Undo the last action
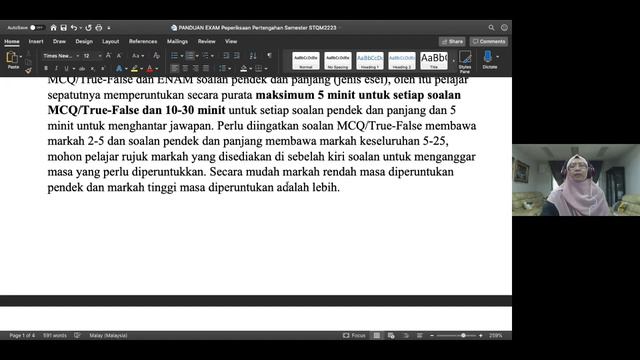The height and width of the screenshot is (360, 640). [x=74, y=28]
